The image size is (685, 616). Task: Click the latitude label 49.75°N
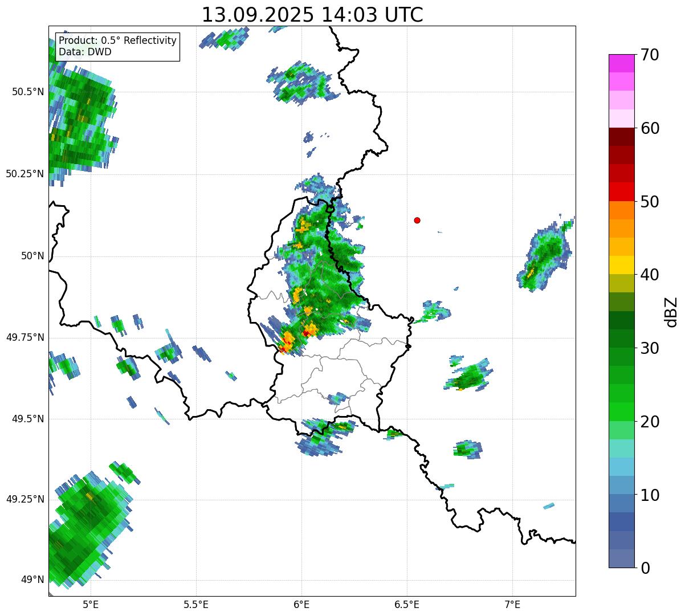click(25, 337)
